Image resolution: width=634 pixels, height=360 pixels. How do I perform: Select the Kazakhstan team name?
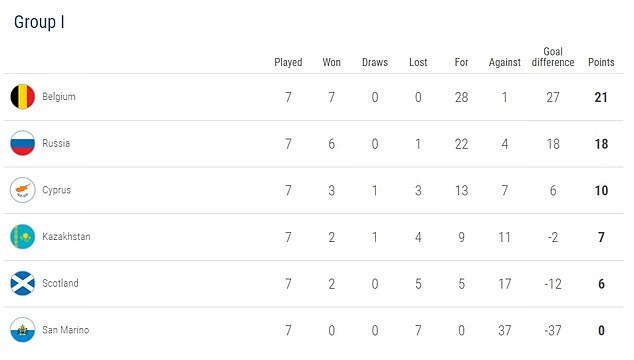coord(66,237)
